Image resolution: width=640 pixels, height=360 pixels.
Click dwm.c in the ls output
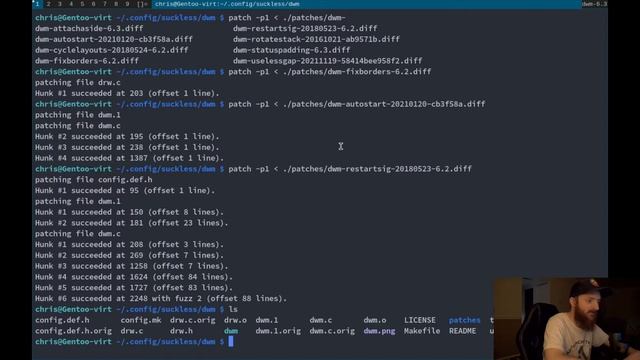pyautogui.click(x=320, y=320)
